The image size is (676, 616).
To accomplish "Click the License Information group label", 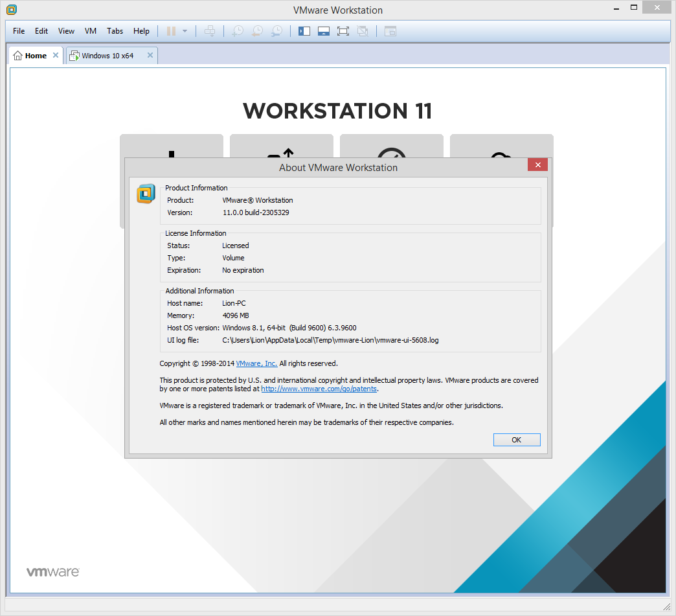I will (x=196, y=233).
